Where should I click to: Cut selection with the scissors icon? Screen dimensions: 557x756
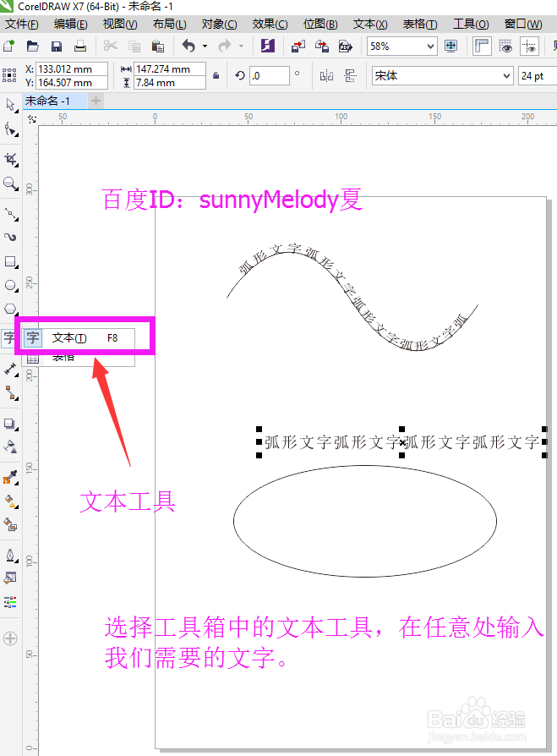[x=111, y=47]
